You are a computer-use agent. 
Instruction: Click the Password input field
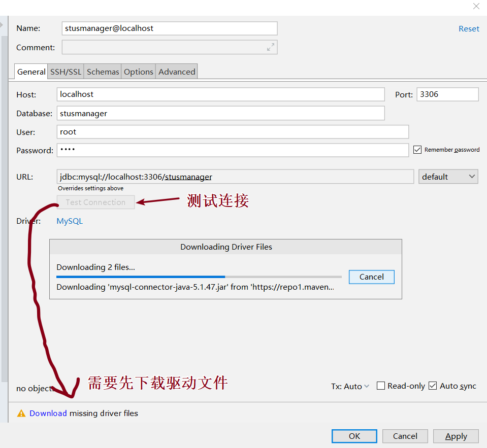click(233, 150)
